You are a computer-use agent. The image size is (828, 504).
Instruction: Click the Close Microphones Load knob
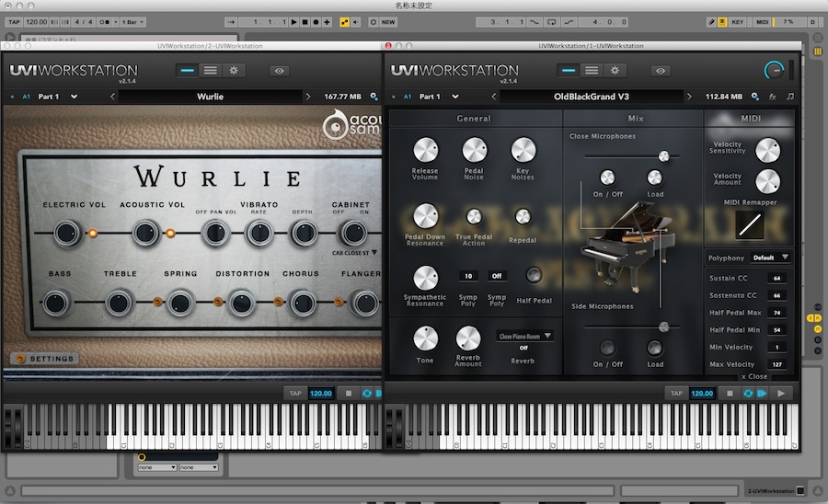point(655,178)
